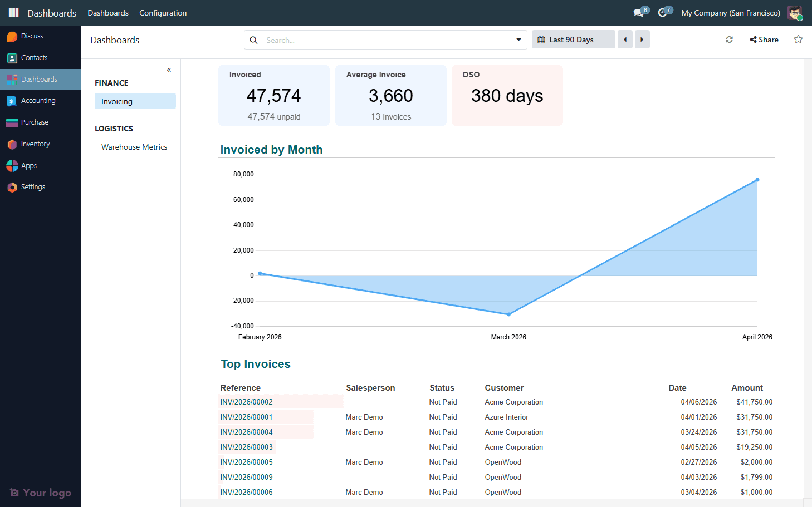
Task: Open the Dashboards top menu
Action: (108, 13)
